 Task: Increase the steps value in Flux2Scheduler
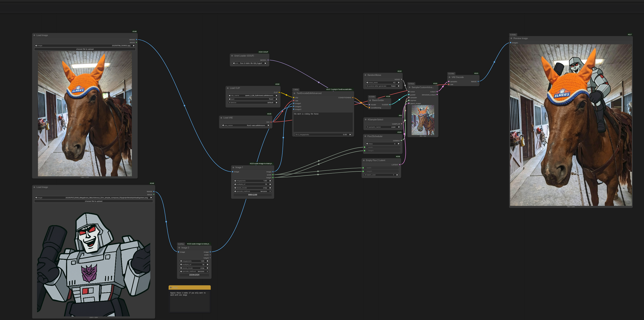(x=398, y=144)
